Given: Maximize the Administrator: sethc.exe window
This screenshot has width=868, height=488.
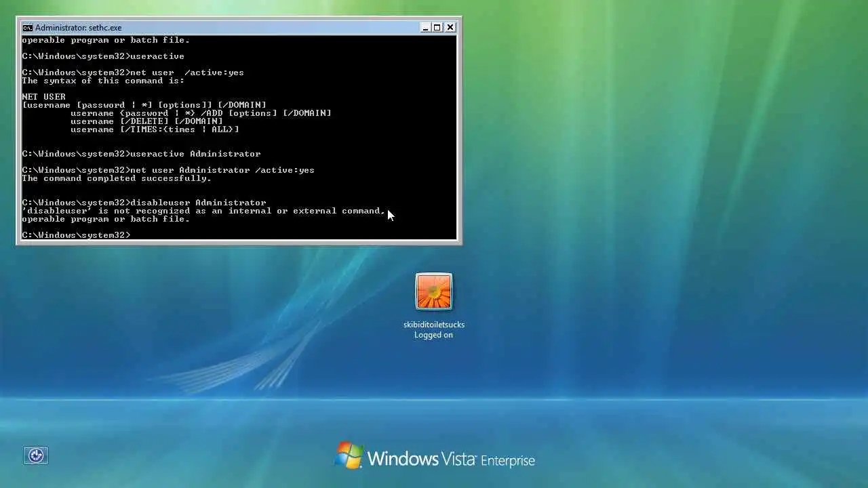Looking at the screenshot, I should (437, 28).
